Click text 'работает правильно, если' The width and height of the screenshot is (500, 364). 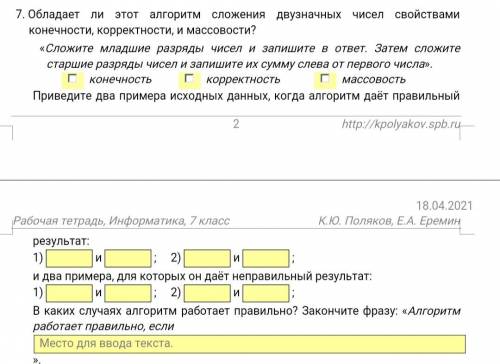103,326
